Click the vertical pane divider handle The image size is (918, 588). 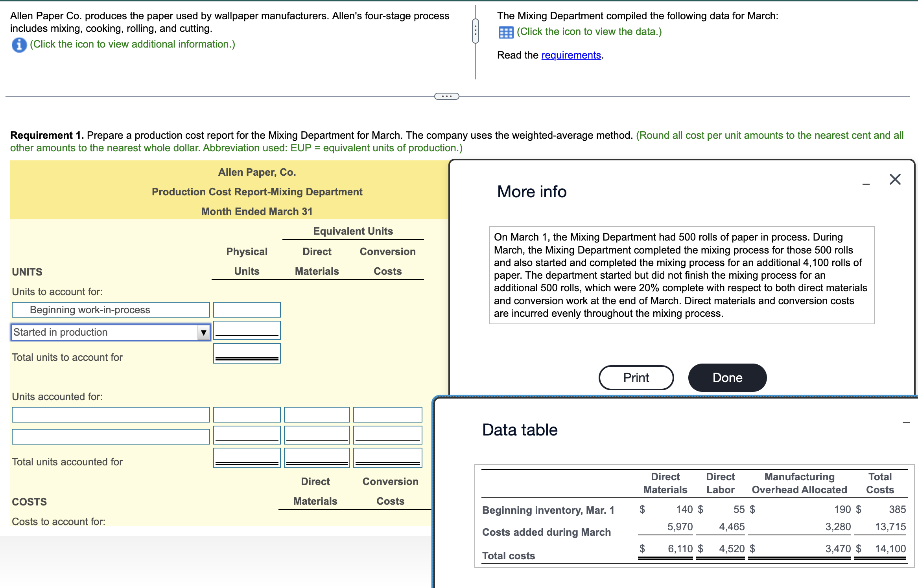pos(475,31)
